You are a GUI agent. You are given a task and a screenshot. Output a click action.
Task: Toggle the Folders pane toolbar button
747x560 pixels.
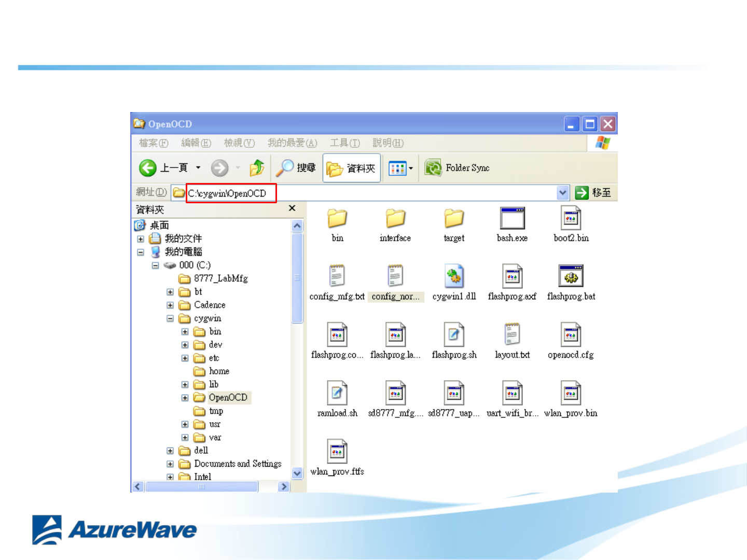(352, 168)
